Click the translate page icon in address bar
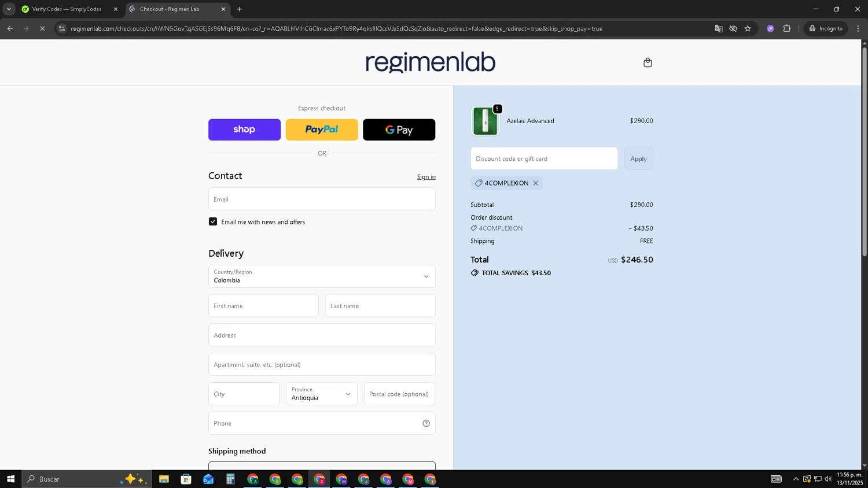Viewport: 868px width, 488px height. (x=718, y=28)
